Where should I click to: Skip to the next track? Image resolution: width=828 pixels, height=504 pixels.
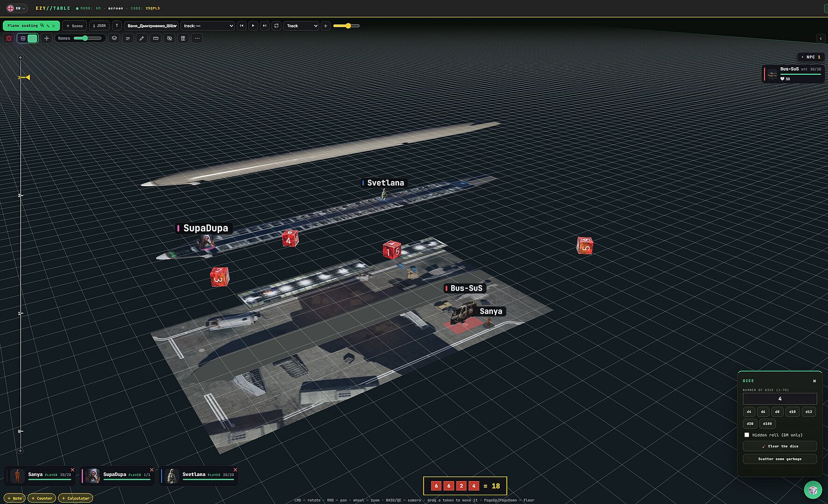point(265,26)
